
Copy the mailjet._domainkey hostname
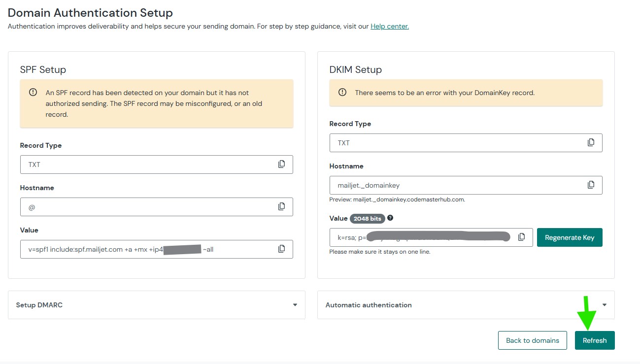click(591, 185)
